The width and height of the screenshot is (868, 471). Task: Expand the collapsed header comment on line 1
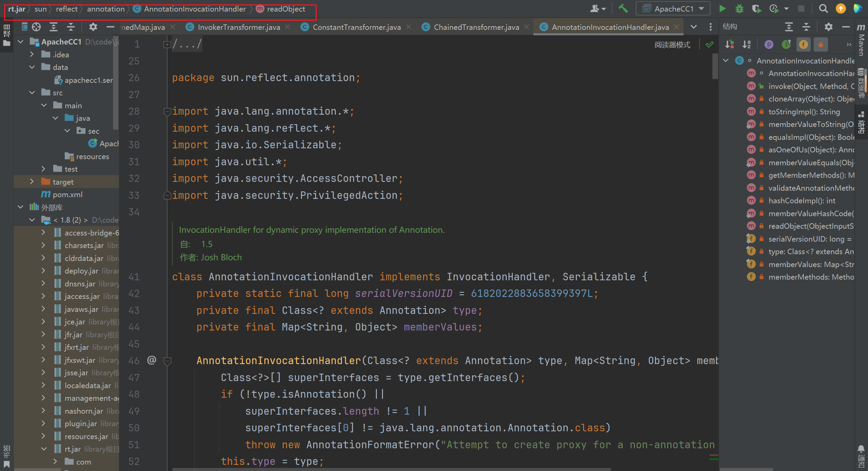coord(167,44)
